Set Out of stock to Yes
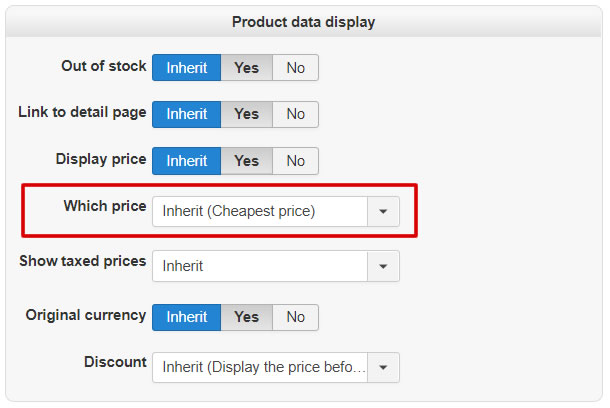The height and width of the screenshot is (408, 610). 246,68
